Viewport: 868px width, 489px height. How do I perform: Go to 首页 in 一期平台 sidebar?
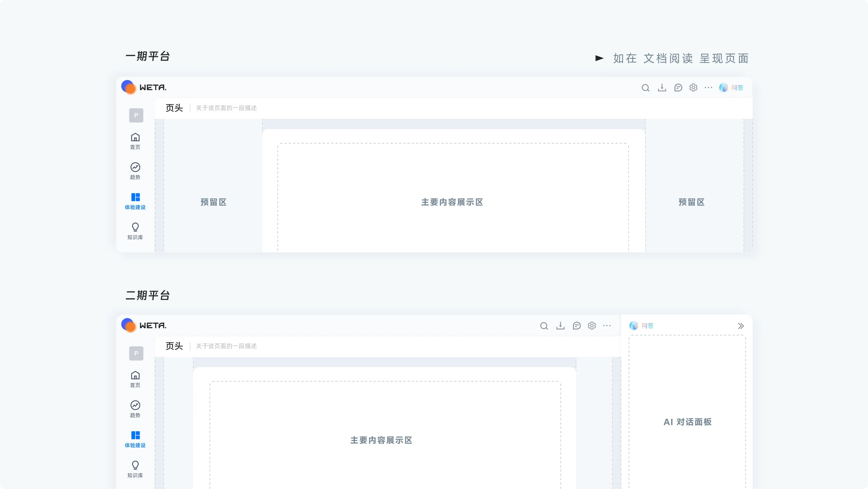click(135, 141)
